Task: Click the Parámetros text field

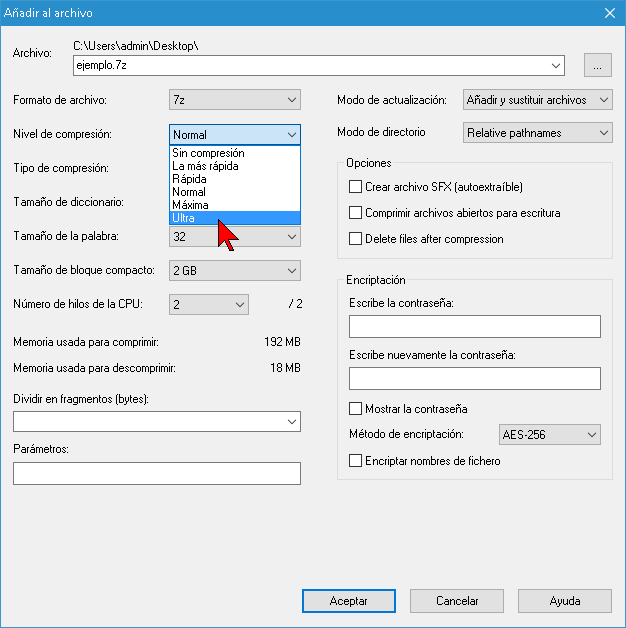Action: pyautogui.click(x=157, y=473)
